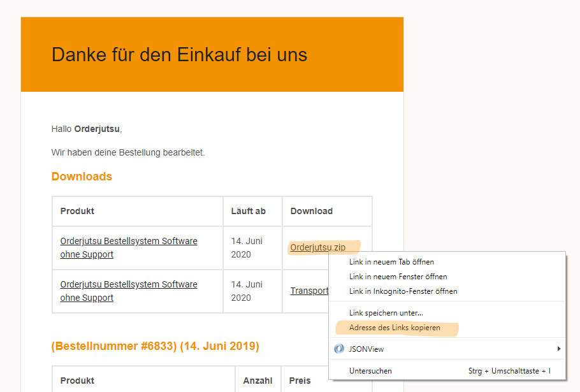
Task: Click the 'Läuft ab' column header
Action: pyautogui.click(x=248, y=211)
